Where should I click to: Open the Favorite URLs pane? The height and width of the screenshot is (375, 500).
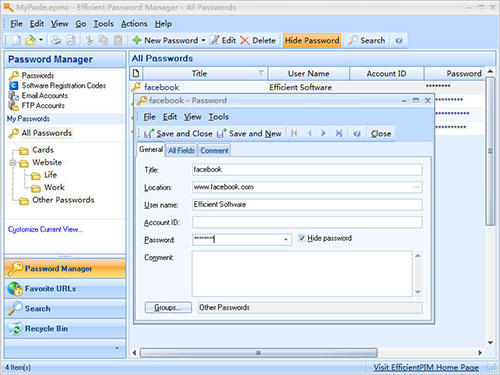coord(65,289)
